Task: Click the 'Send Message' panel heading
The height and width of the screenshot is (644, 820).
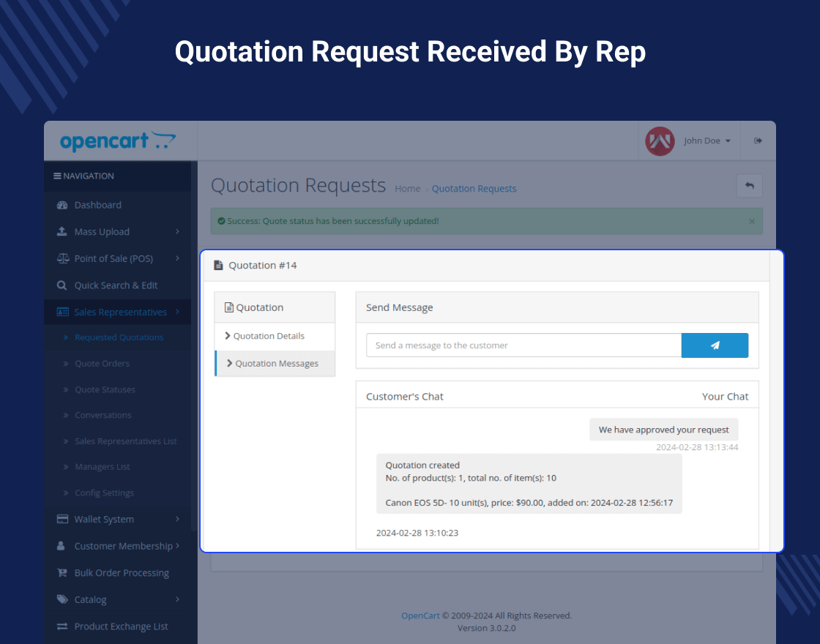Action: point(400,308)
